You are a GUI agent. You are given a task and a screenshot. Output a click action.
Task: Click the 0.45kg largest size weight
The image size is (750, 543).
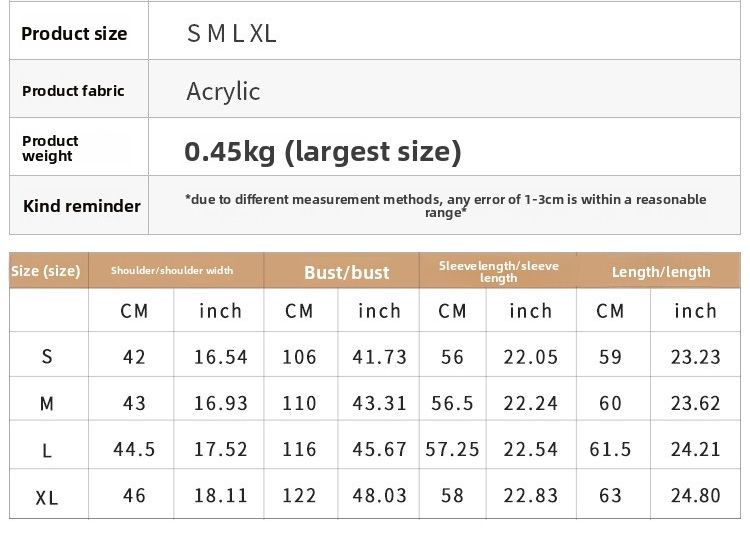(x=323, y=151)
